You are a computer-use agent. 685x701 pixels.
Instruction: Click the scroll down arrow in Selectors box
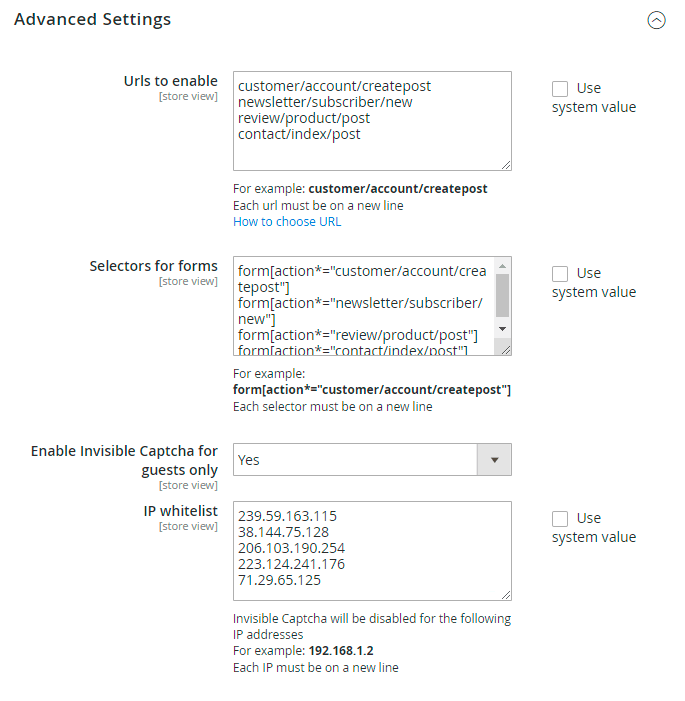point(503,330)
